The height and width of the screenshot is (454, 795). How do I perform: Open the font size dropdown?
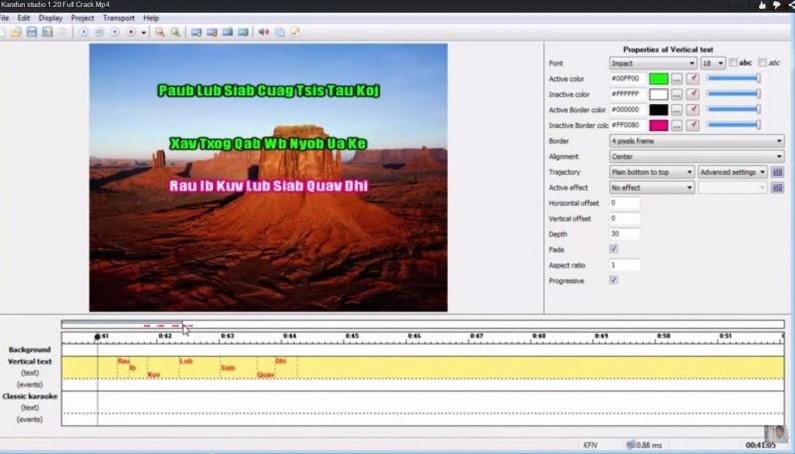[712, 63]
